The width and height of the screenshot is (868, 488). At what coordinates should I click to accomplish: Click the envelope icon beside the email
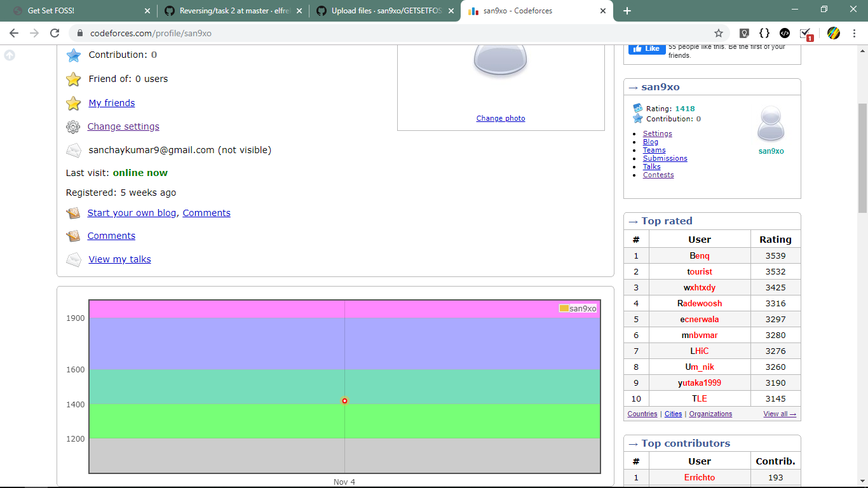tap(74, 151)
